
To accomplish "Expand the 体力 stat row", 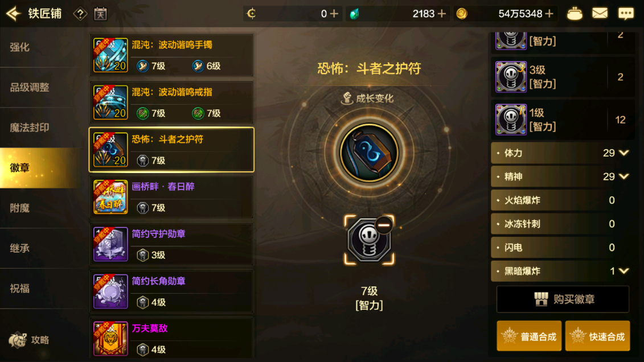I will [x=563, y=153].
